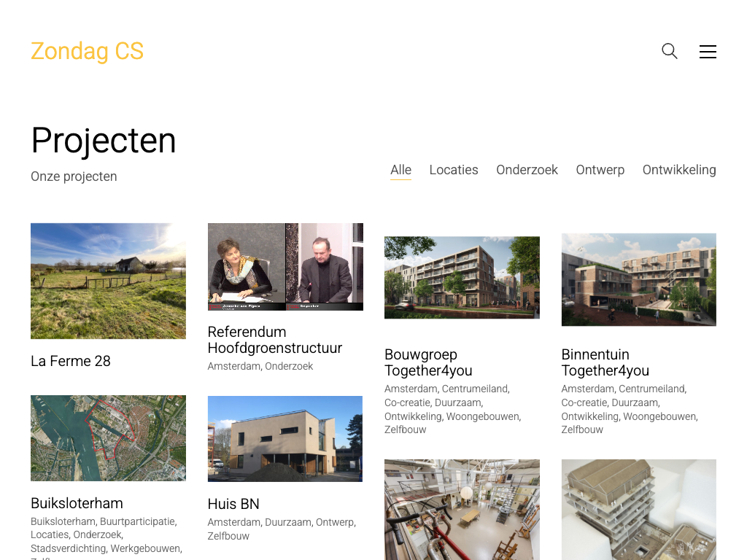Show Ontwikkeling projects filter
Viewport: 747px width, 560px height.
click(x=679, y=170)
